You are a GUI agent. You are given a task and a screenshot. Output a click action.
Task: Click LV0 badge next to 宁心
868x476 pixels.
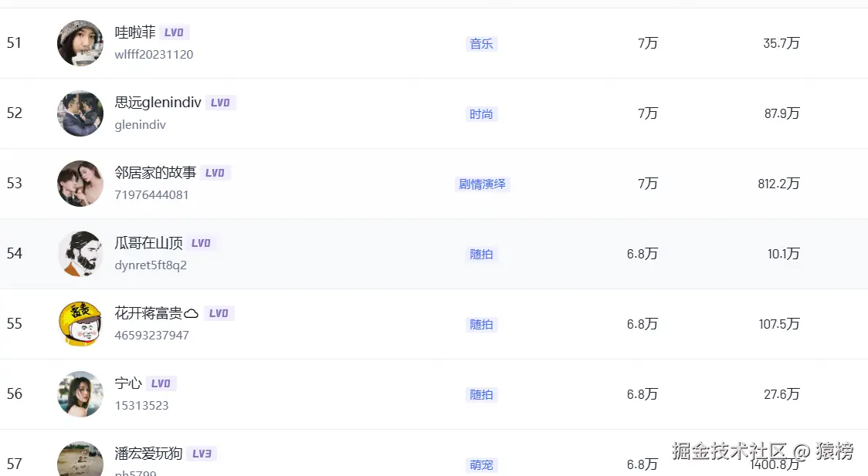click(x=161, y=383)
